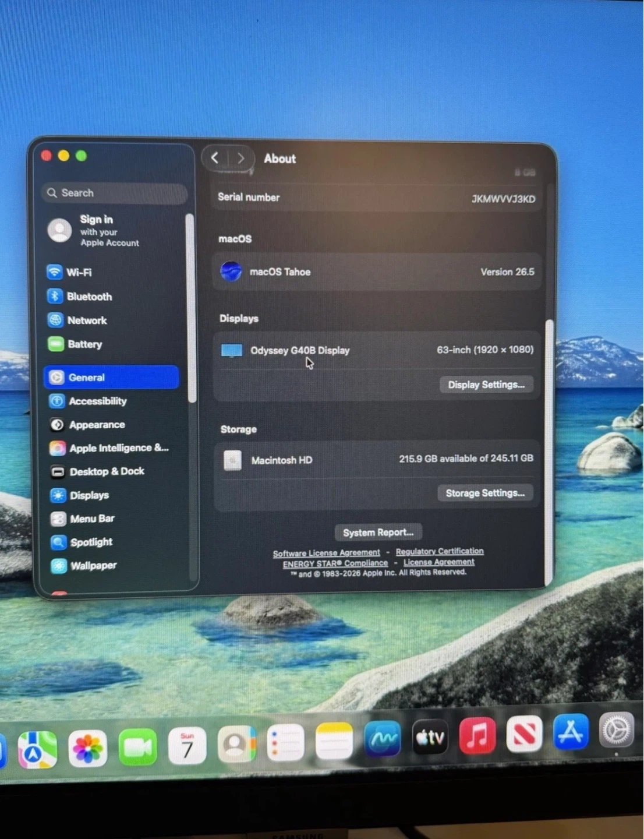Select Network in the sidebar
The height and width of the screenshot is (839, 644).
coord(77,320)
